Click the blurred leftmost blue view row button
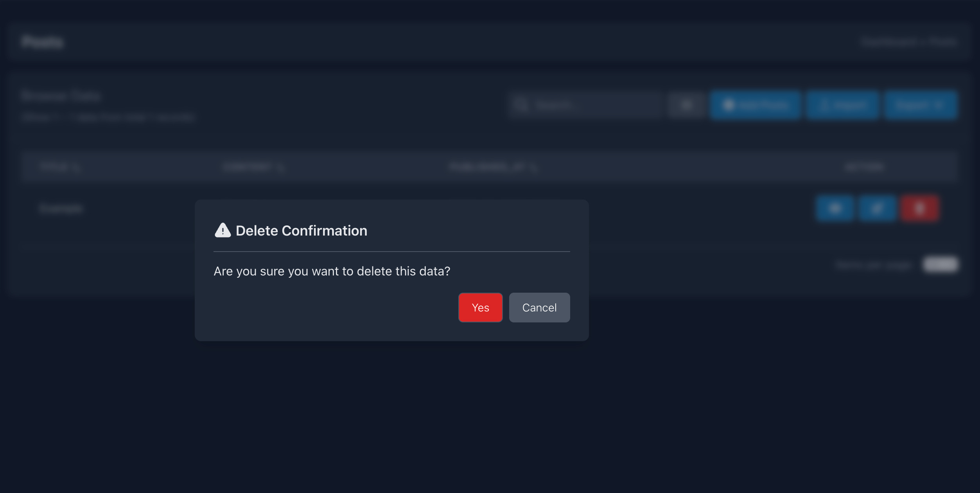Image resolution: width=980 pixels, height=493 pixels. point(835,209)
